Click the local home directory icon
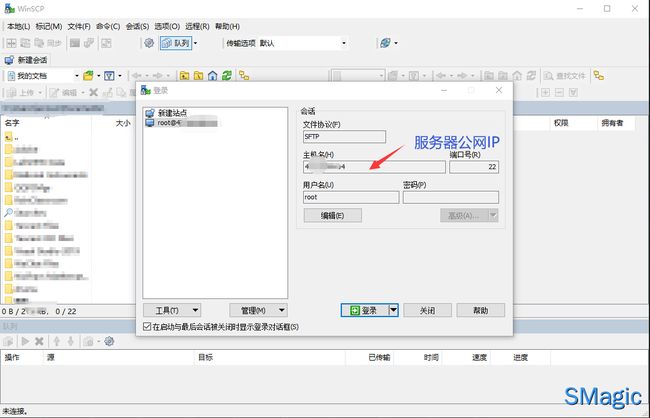This screenshot has height=418, width=650. (x=213, y=75)
